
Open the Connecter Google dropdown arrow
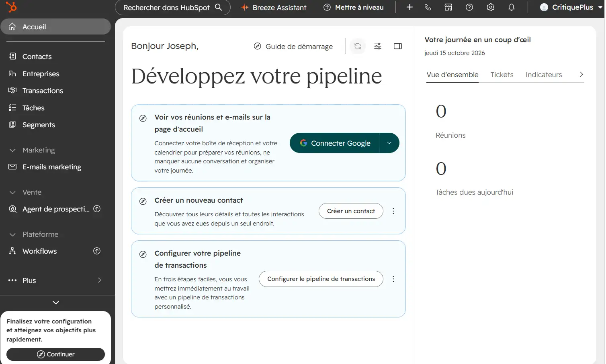coord(389,143)
